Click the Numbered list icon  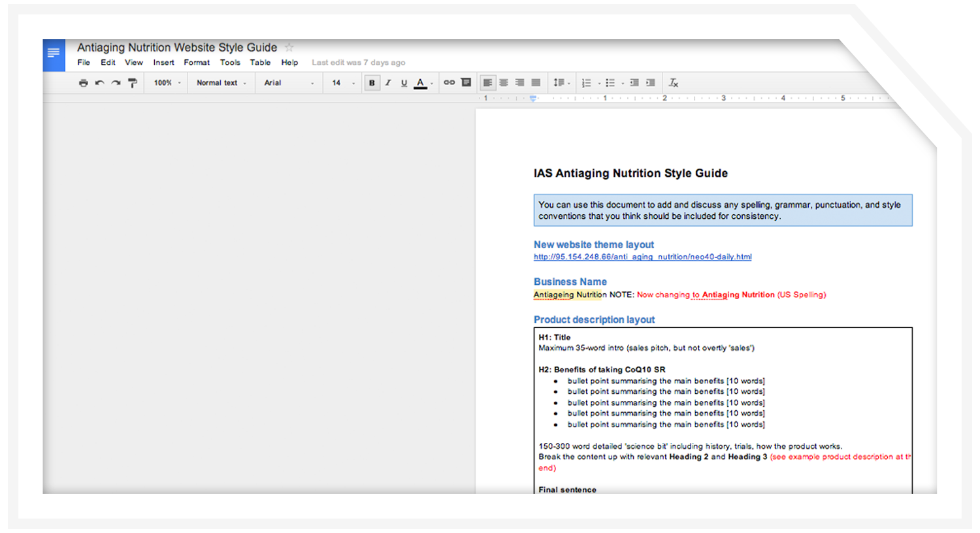[586, 83]
